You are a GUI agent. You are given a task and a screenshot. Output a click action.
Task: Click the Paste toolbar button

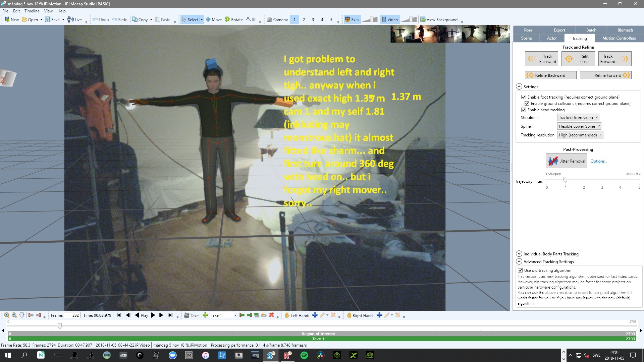coord(163,19)
